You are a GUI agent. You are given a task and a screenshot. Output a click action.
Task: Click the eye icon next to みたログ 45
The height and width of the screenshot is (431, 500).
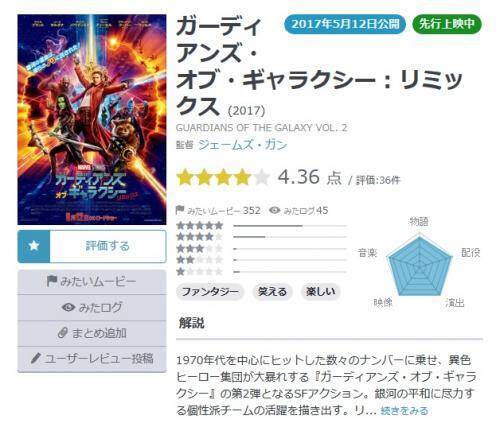coord(275,210)
